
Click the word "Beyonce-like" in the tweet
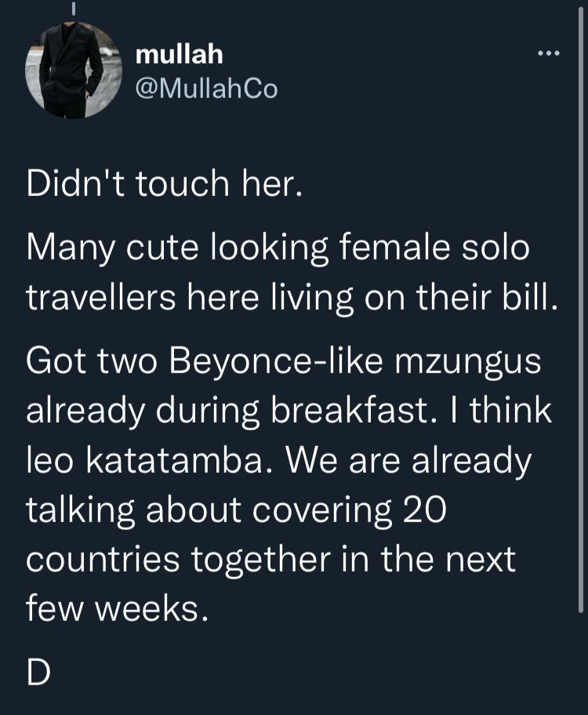click(267, 363)
